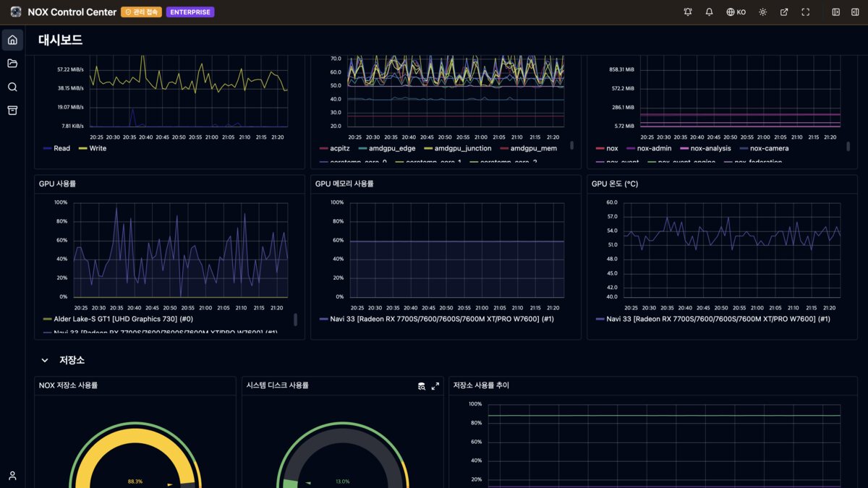868x488 pixels.
Task: Open the folder icon in the sidebar
Action: point(12,64)
